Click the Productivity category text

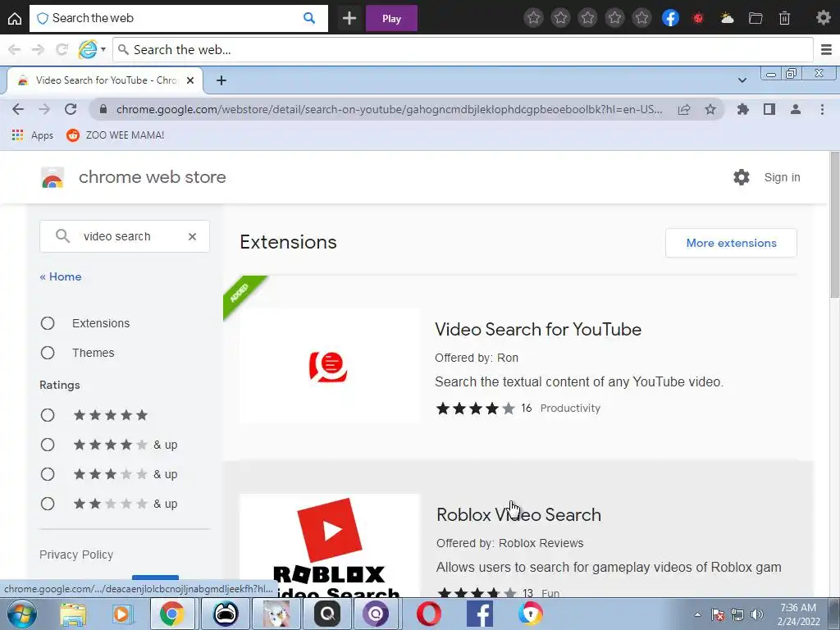point(570,409)
